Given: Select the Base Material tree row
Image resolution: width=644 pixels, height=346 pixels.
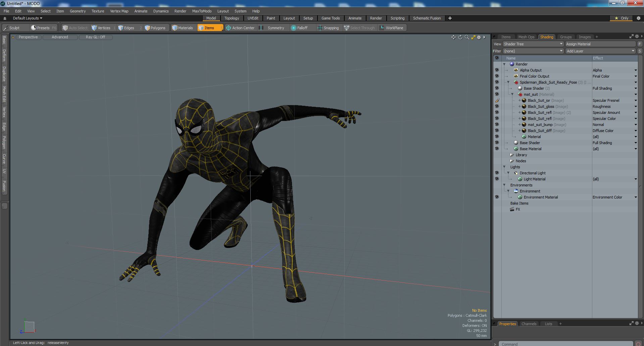Looking at the screenshot, I should [530, 149].
